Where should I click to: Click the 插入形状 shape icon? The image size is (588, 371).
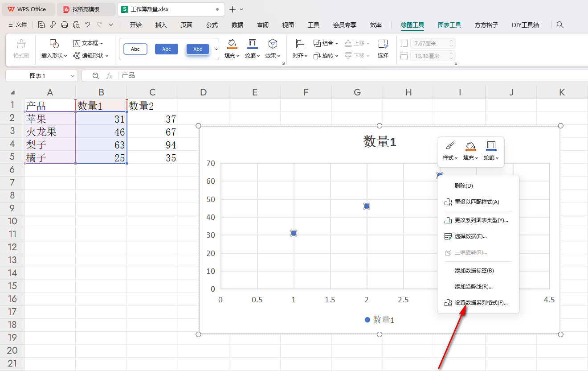click(54, 44)
